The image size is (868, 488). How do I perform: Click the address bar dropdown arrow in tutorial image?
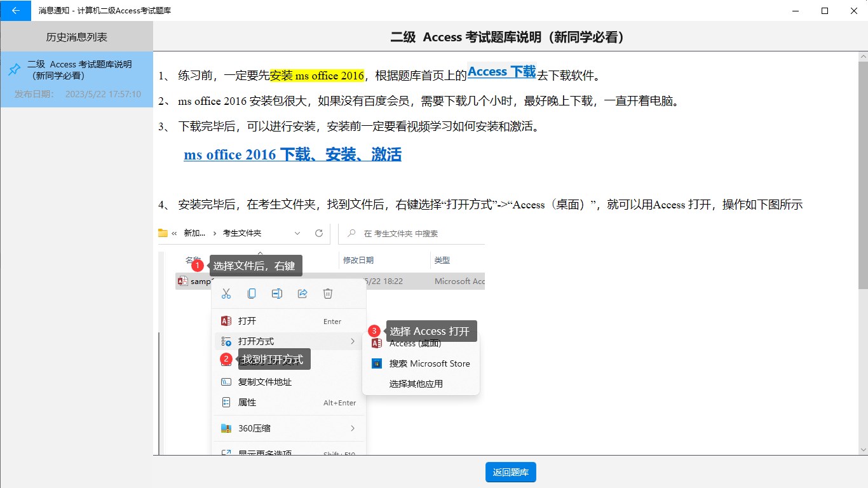click(297, 233)
